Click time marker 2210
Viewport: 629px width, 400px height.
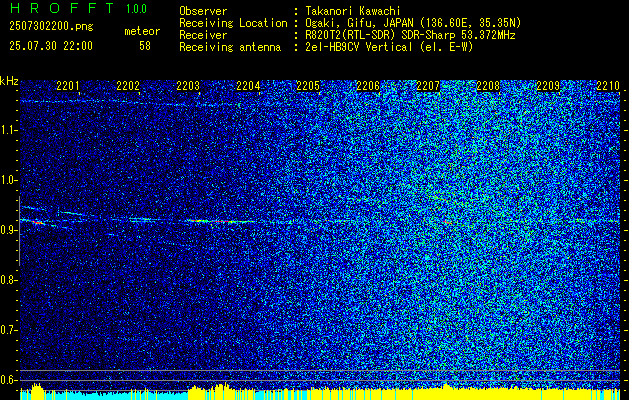[608, 86]
